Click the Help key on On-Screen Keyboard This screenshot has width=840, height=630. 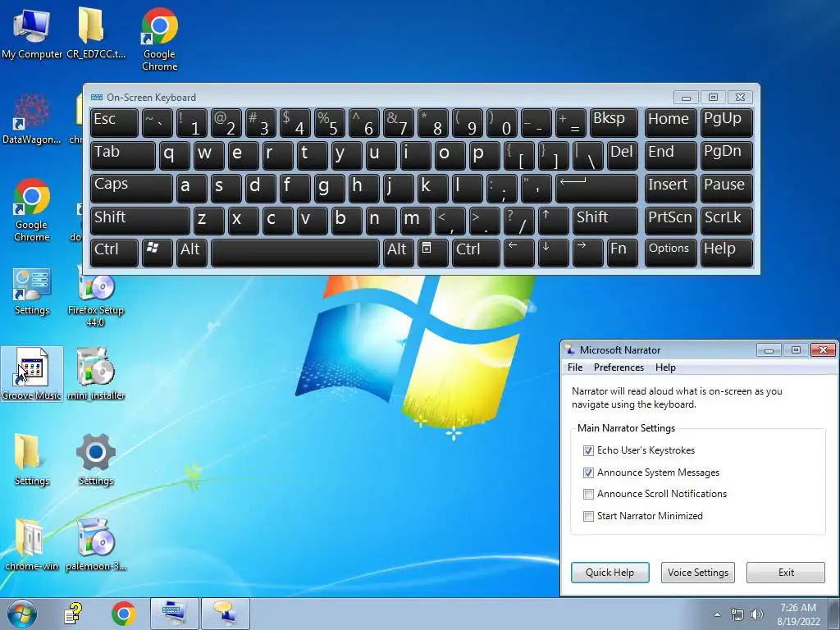(727, 253)
